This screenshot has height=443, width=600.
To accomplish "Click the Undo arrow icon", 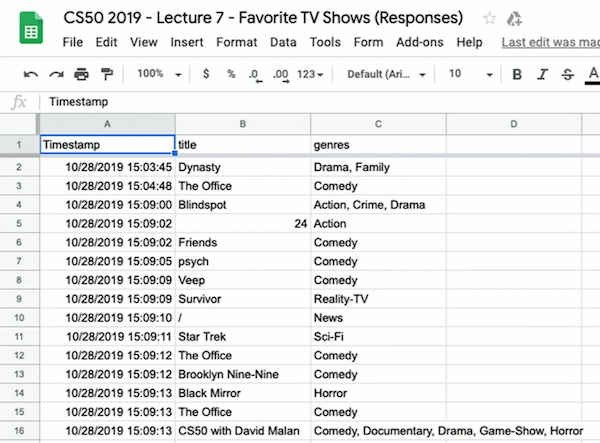I will click(x=31, y=74).
